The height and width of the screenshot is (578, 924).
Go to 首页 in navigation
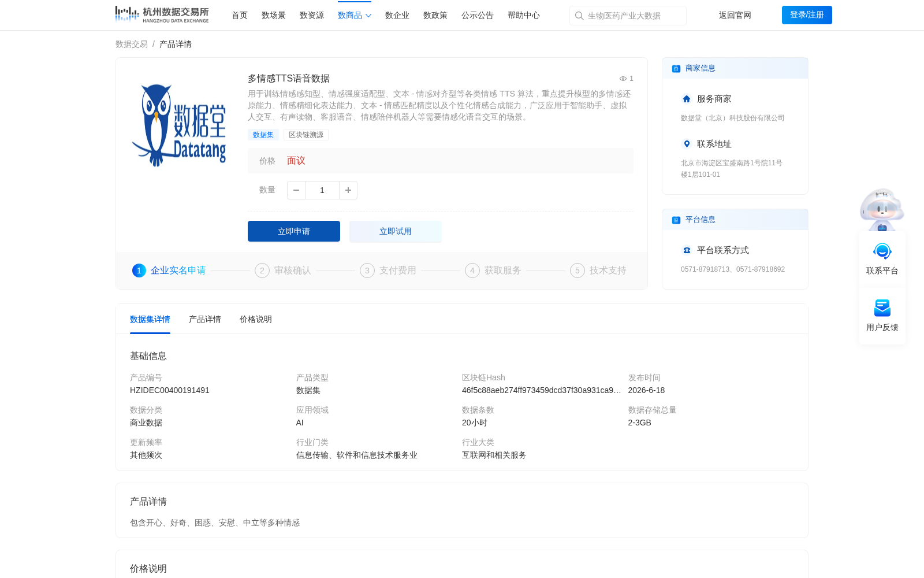[240, 15]
